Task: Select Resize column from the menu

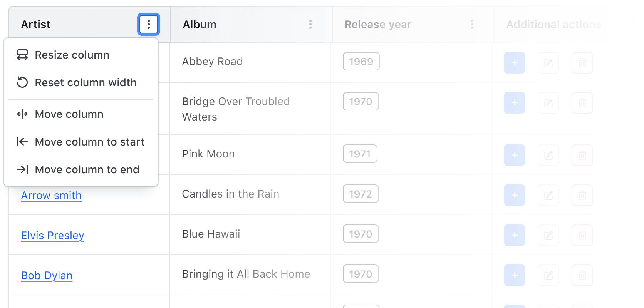Action: pos(72,55)
